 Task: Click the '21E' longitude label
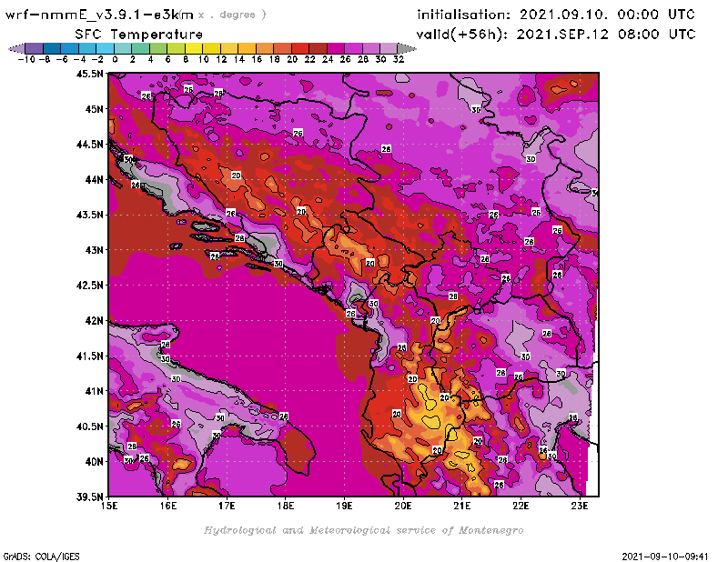pos(462,506)
